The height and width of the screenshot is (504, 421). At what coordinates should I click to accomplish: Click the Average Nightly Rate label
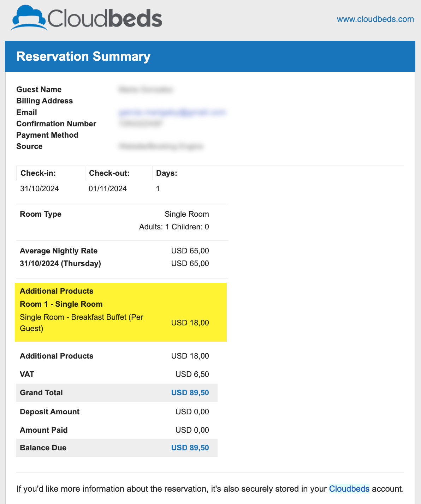[x=59, y=251]
